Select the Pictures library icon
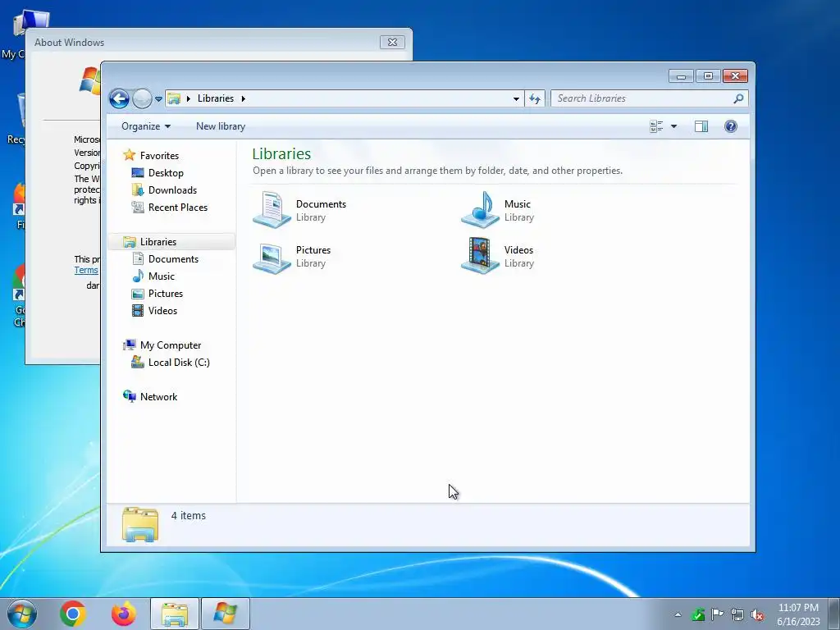The height and width of the screenshot is (630, 840). coord(272,257)
